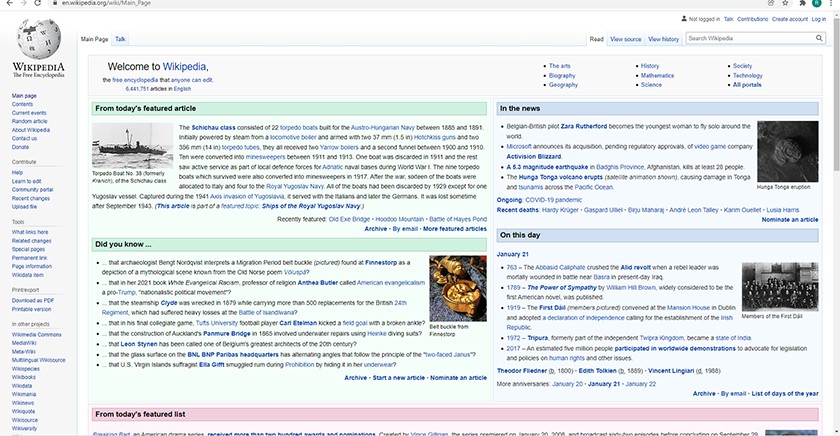Click the share page icon in address bar

pyautogui.click(x=771, y=3)
